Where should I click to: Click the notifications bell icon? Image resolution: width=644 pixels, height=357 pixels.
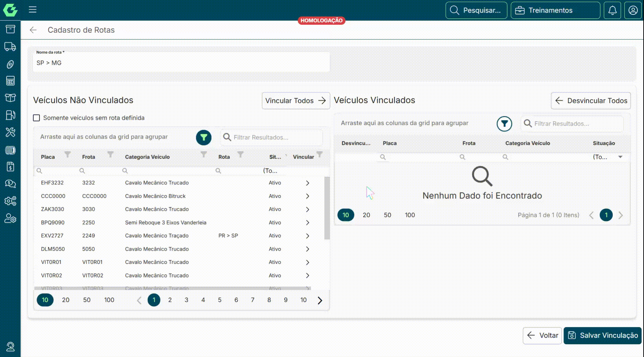click(x=612, y=10)
